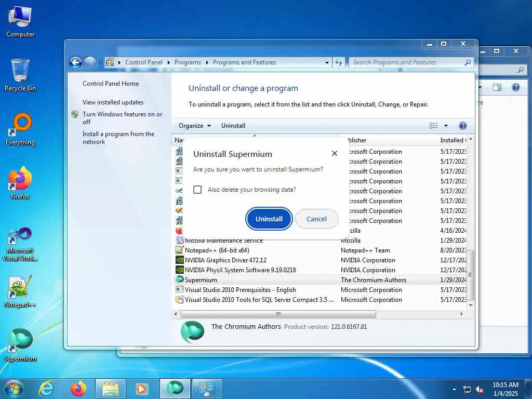Open the View installed updates link
The image size is (532, 399).
point(113,102)
